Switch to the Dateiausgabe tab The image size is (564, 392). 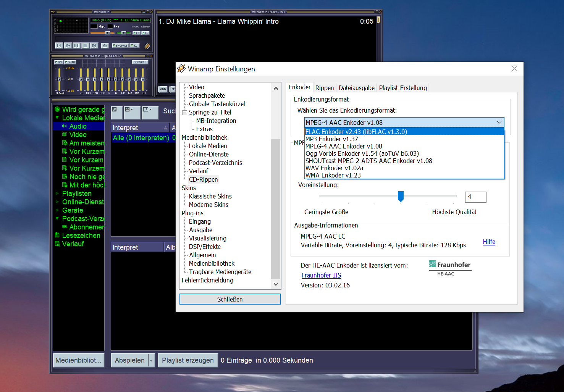(357, 88)
